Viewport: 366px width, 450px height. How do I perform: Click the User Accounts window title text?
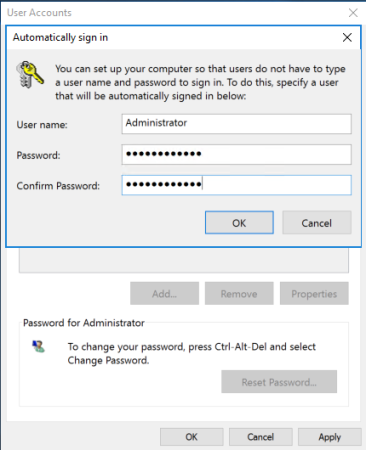[x=39, y=13]
